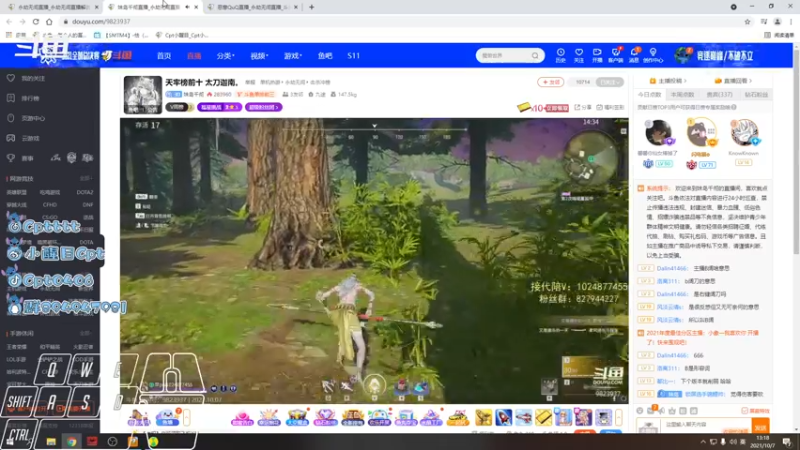Open the Messages (消息) bell icon
This screenshot has width=800, height=450.
634,53
